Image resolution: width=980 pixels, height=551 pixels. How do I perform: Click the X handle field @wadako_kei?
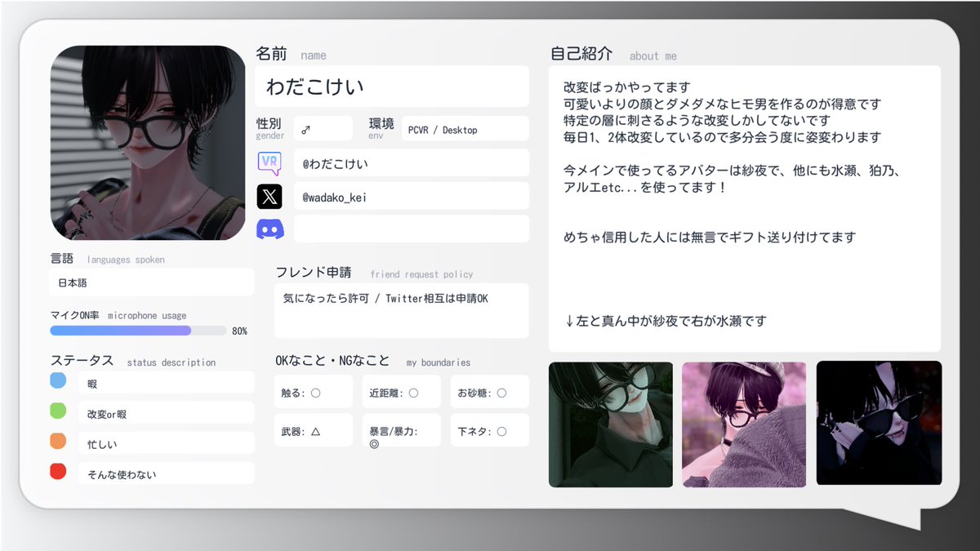coord(412,196)
